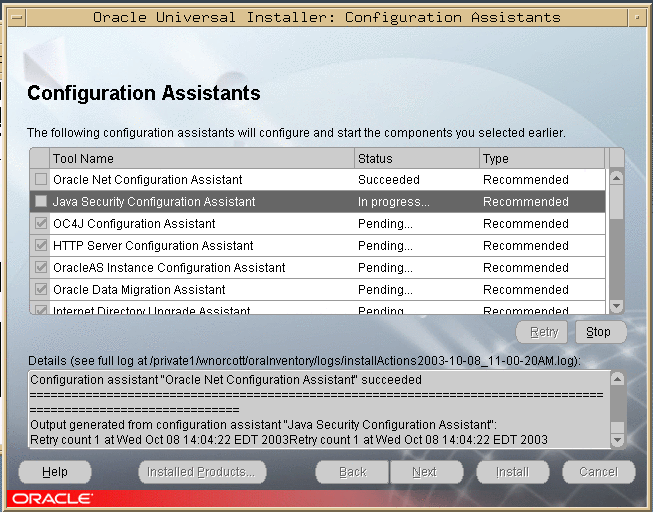This screenshot has width=653, height=512.
Task: Stop the running configuration assistant
Action: 601,332
